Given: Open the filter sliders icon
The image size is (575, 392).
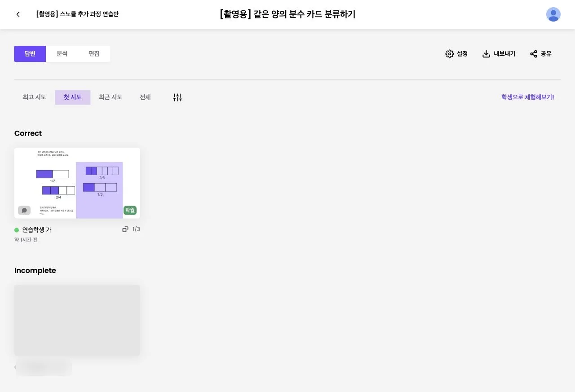Looking at the screenshot, I should 177,97.
